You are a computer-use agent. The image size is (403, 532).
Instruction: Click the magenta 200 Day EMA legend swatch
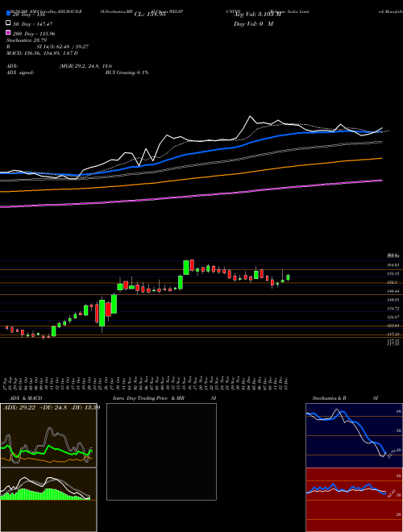9,32
